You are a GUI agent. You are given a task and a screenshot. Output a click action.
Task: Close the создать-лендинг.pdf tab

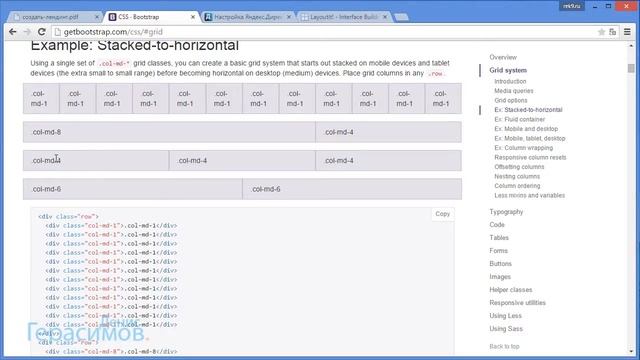click(97, 17)
